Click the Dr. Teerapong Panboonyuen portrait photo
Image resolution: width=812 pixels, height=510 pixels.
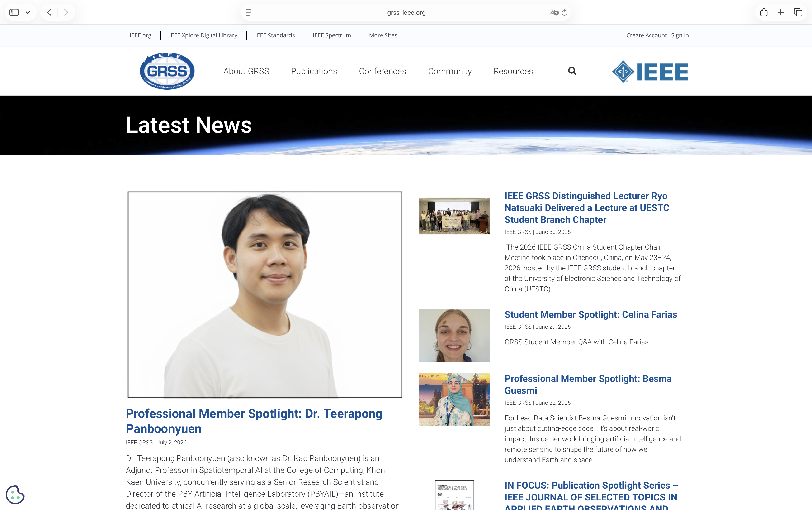point(265,294)
